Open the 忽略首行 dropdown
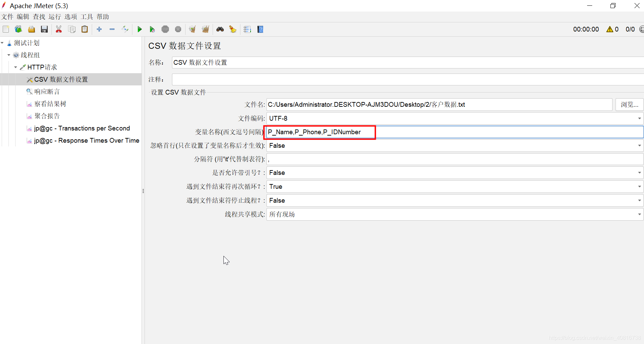 (x=455, y=146)
